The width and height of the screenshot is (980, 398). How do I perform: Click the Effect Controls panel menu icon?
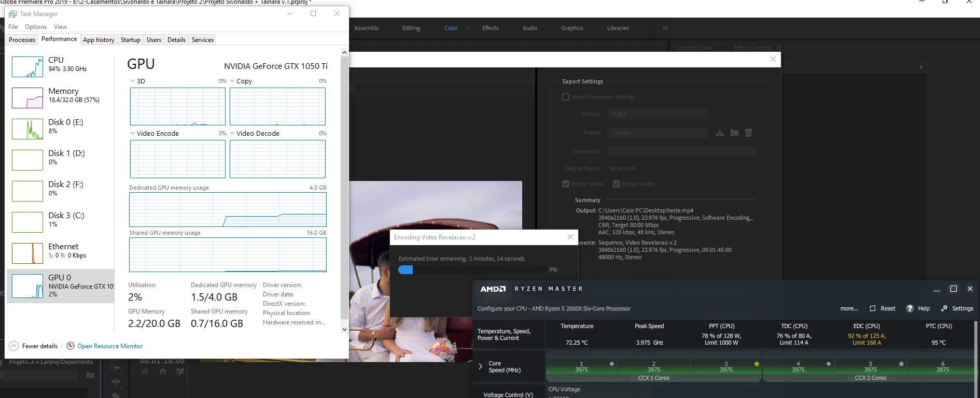(779, 48)
